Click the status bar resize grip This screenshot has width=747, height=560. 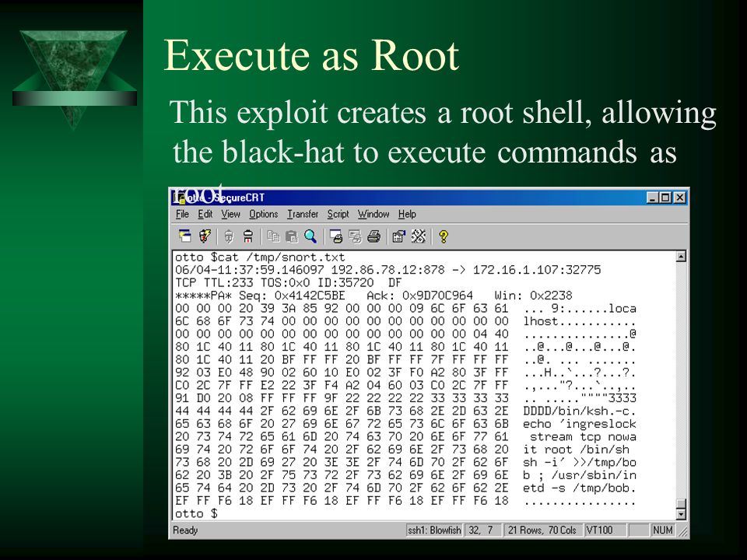[x=682, y=531]
